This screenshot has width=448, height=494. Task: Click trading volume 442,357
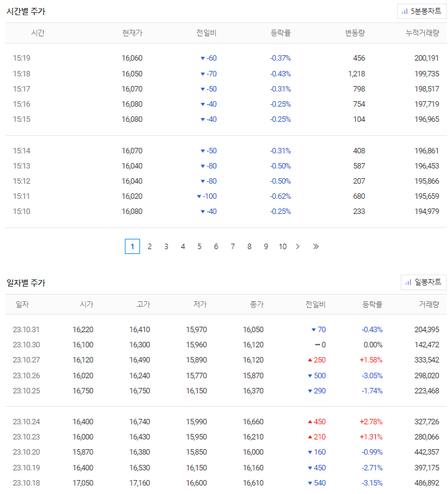[x=427, y=452]
